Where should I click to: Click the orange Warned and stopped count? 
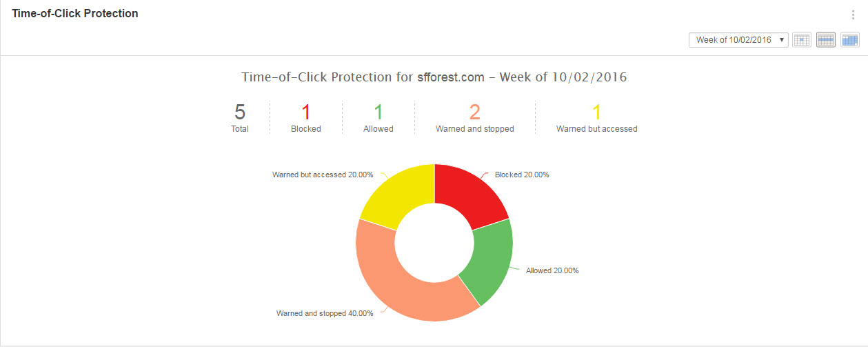[474, 112]
